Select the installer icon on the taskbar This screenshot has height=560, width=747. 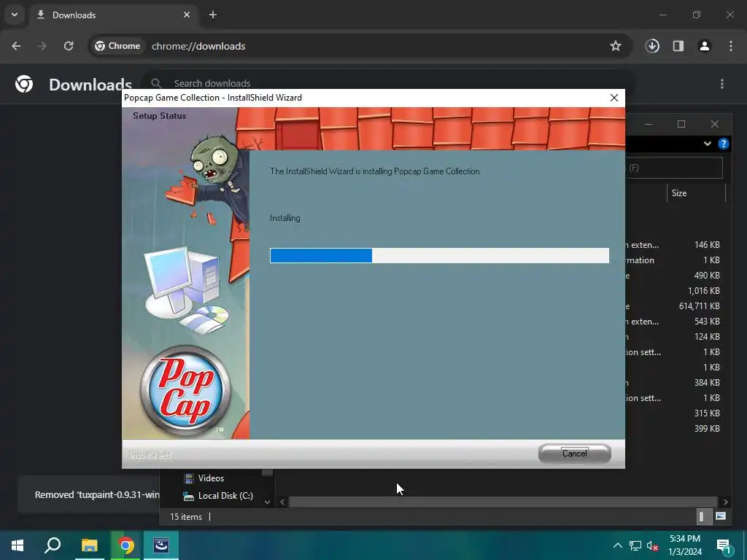tap(161, 545)
